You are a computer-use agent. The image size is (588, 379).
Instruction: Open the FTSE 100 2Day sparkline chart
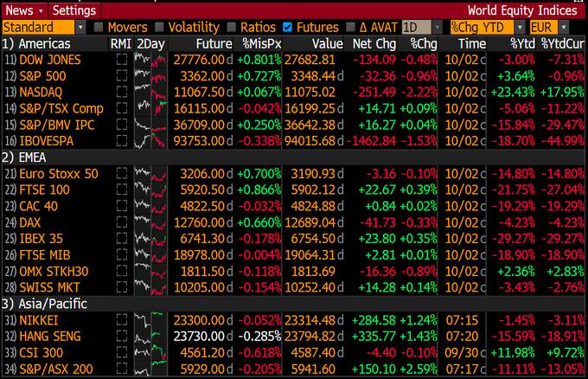[x=150, y=189]
